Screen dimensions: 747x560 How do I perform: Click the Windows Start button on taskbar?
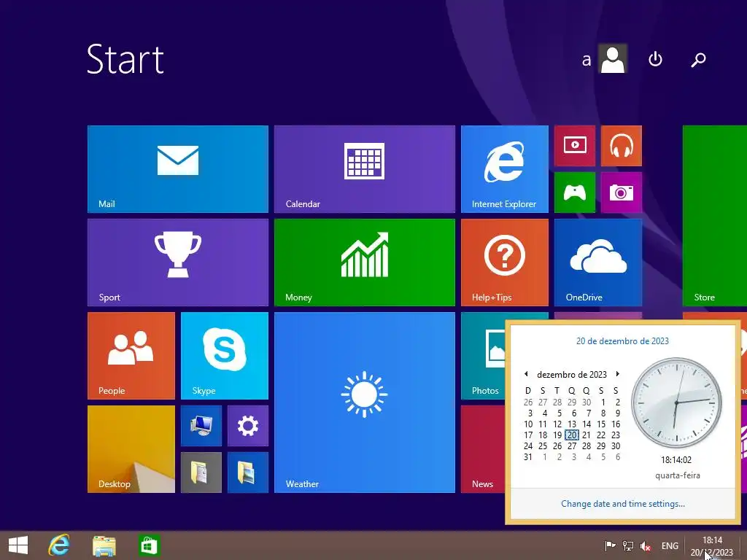click(x=18, y=545)
